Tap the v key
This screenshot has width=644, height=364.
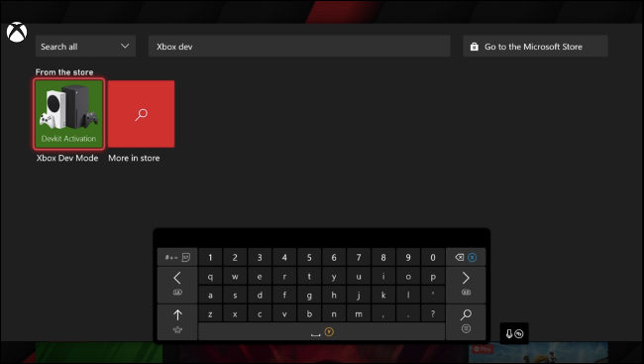click(284, 313)
